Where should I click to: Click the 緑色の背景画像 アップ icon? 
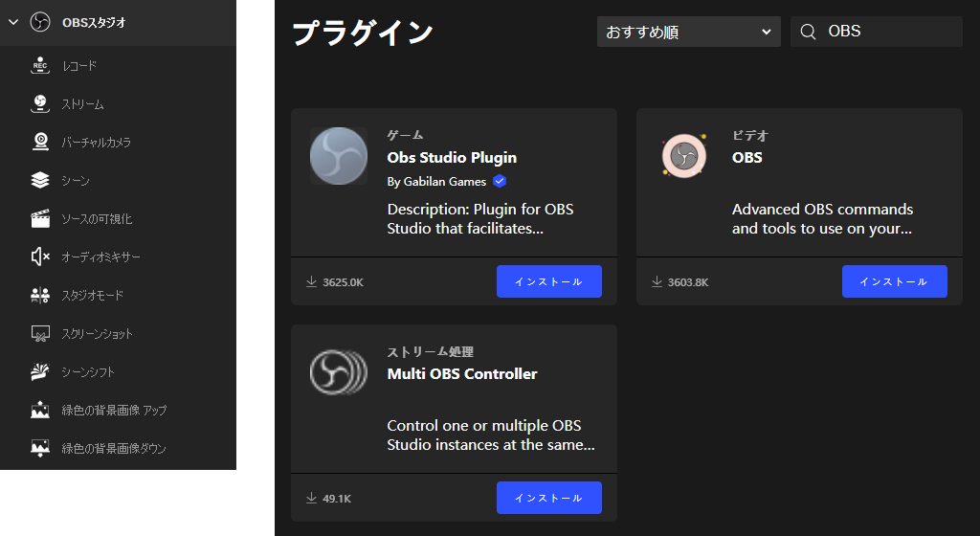pyautogui.click(x=40, y=410)
